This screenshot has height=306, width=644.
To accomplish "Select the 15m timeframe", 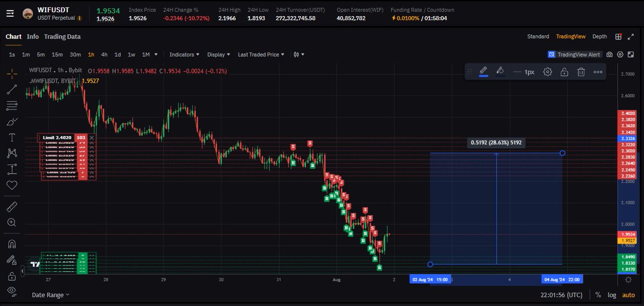I will 57,55.
